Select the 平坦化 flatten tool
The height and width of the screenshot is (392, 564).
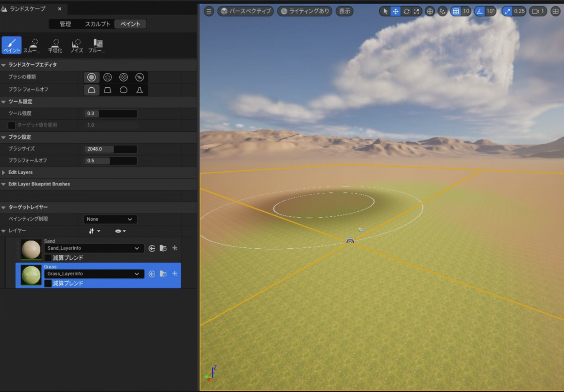click(55, 46)
